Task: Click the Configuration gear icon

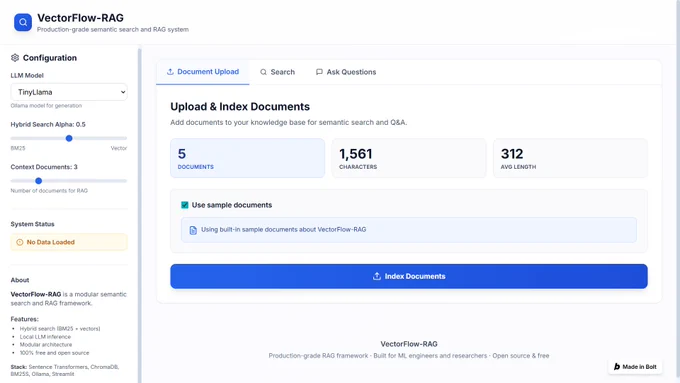Action: click(15, 58)
